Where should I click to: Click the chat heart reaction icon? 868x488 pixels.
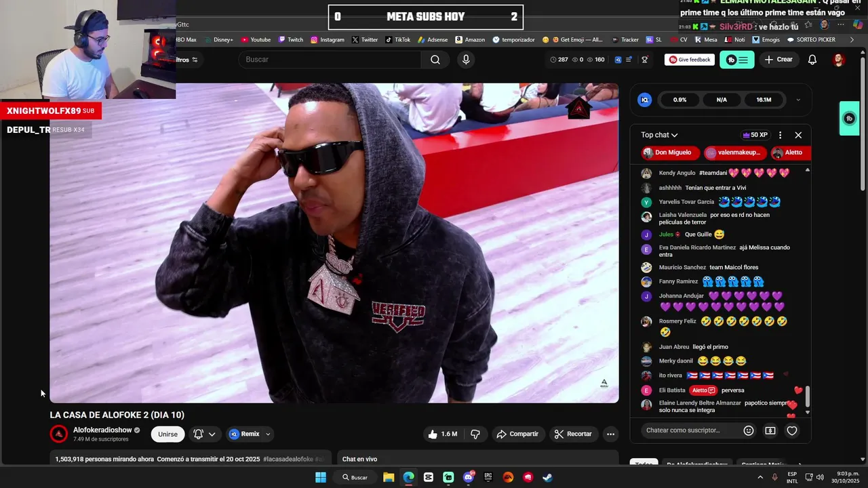(x=792, y=430)
